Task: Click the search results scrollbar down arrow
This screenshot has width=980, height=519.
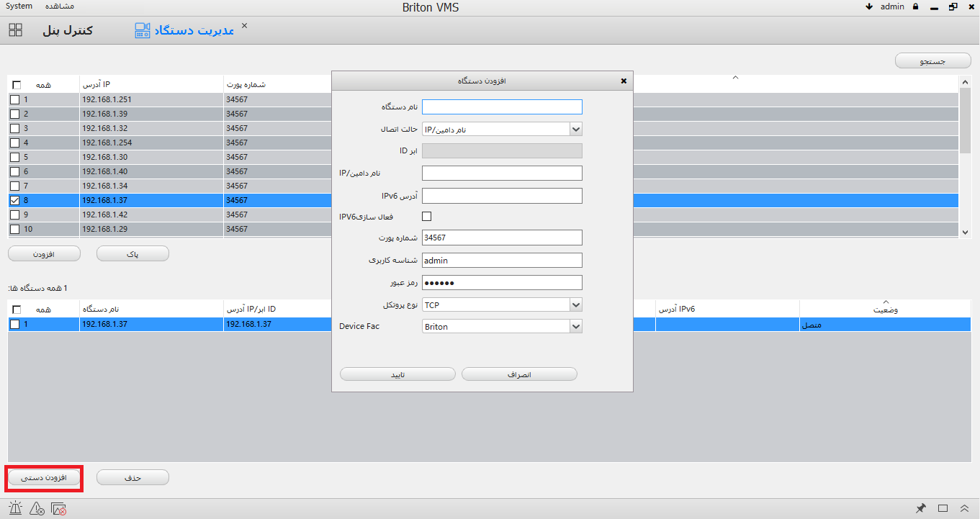Action: click(966, 232)
